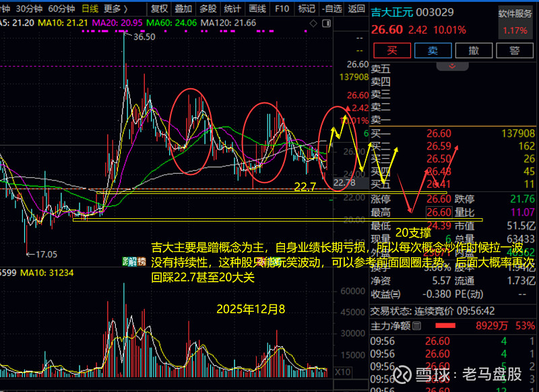Click the 买三 price 26.50

coord(439,159)
